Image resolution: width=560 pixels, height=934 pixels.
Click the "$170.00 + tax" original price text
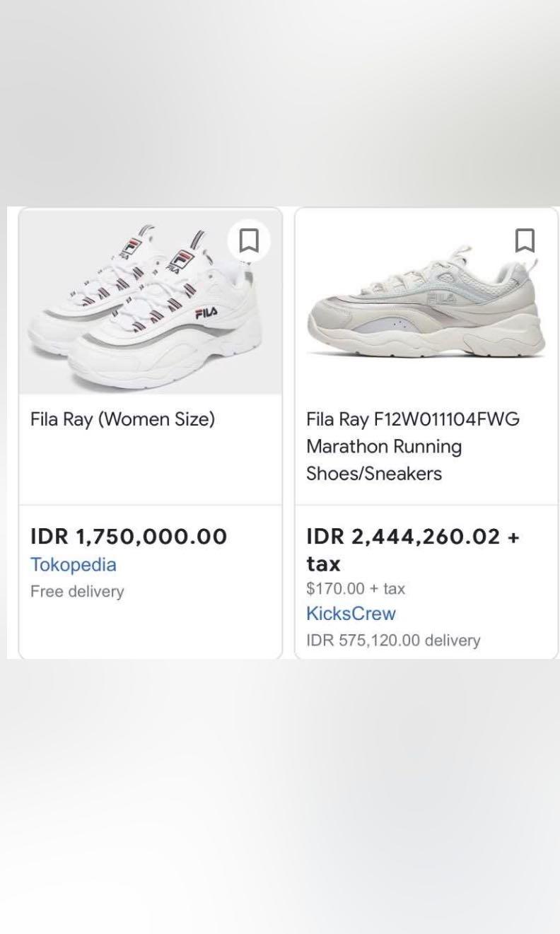pos(356,588)
